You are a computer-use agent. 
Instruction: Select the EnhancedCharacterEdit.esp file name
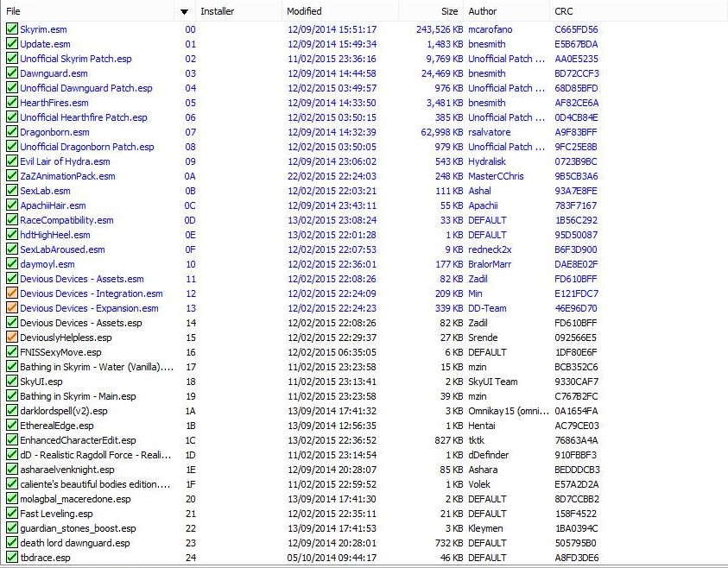[x=78, y=440]
